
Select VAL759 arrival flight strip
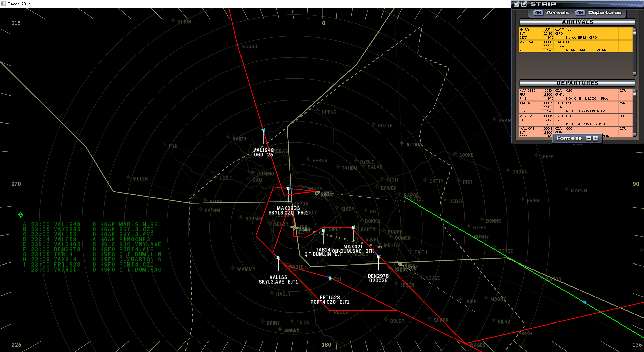coord(575,46)
